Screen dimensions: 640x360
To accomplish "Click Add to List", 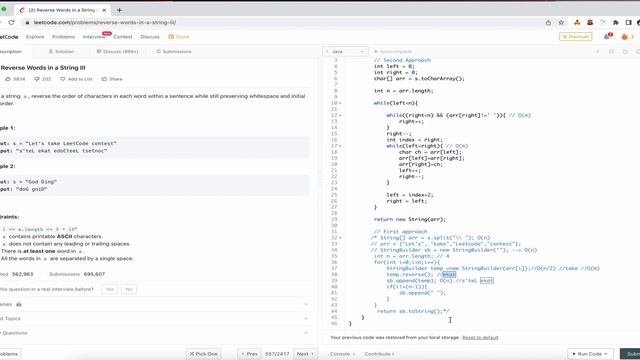I will click(76, 79).
